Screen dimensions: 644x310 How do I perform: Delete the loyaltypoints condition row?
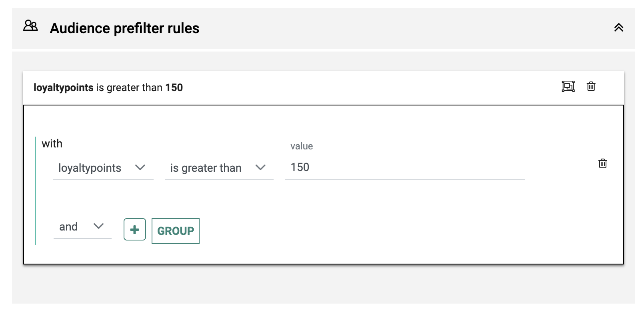pos(602,163)
